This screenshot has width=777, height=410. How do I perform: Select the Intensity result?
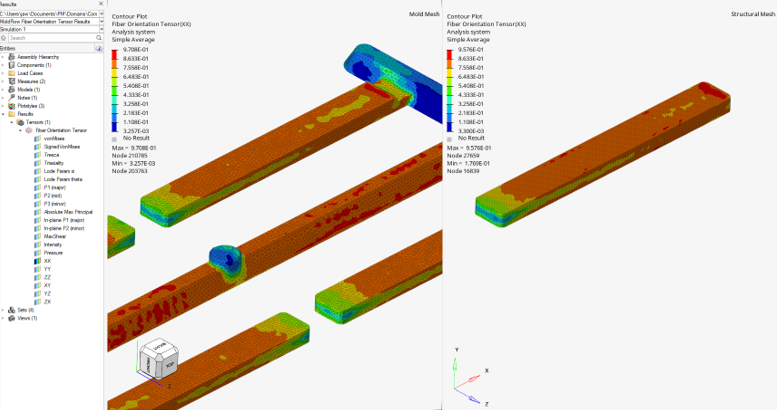[53, 244]
